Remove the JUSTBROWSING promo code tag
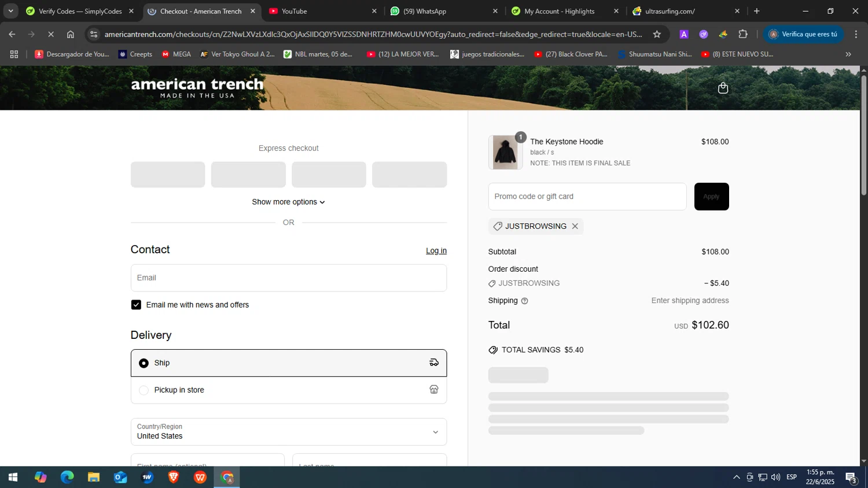Image resolution: width=868 pixels, height=488 pixels. (x=575, y=226)
